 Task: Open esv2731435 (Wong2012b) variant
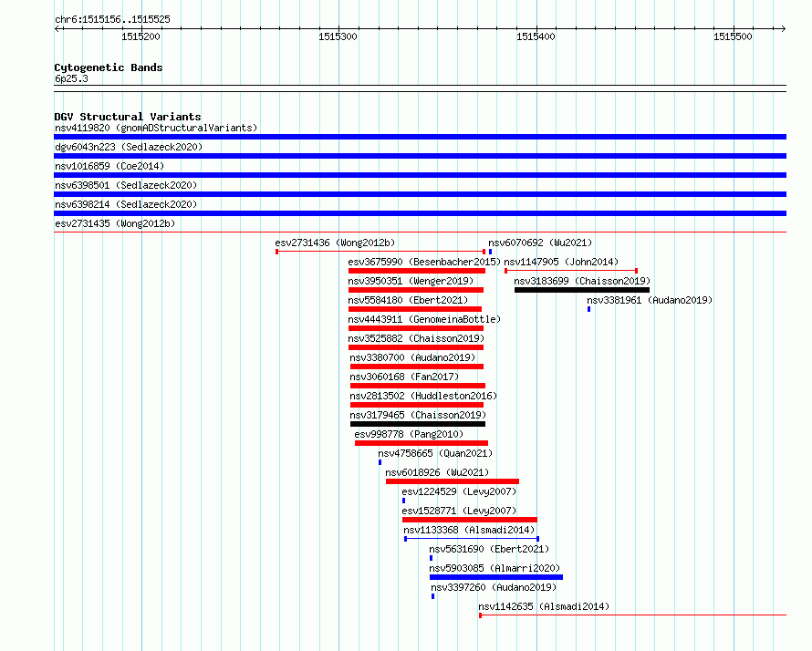[x=115, y=223]
